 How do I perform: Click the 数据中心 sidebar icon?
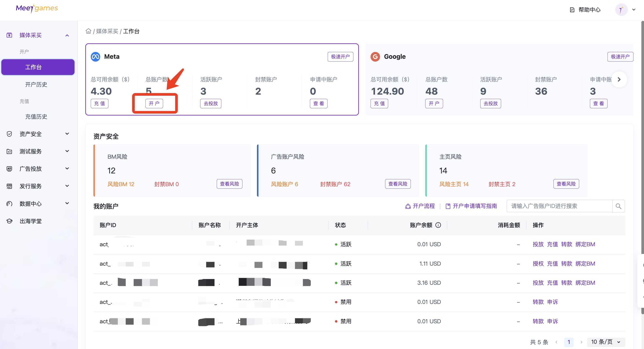(x=9, y=204)
